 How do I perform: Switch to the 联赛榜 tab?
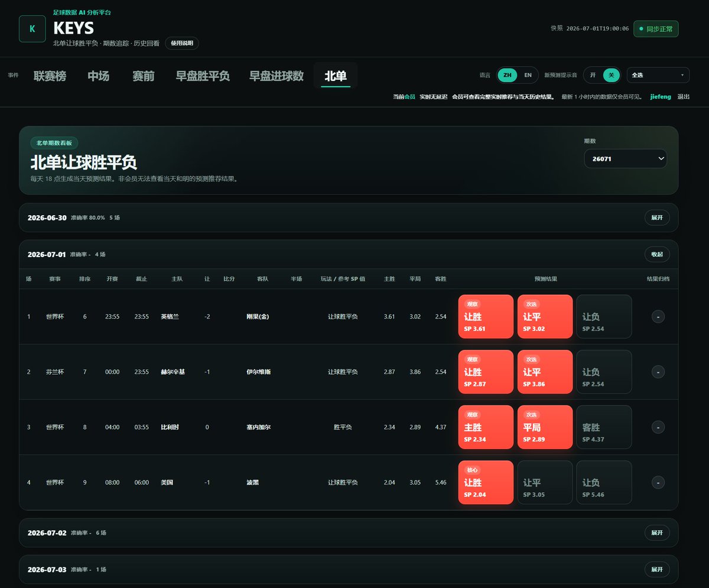[50, 76]
